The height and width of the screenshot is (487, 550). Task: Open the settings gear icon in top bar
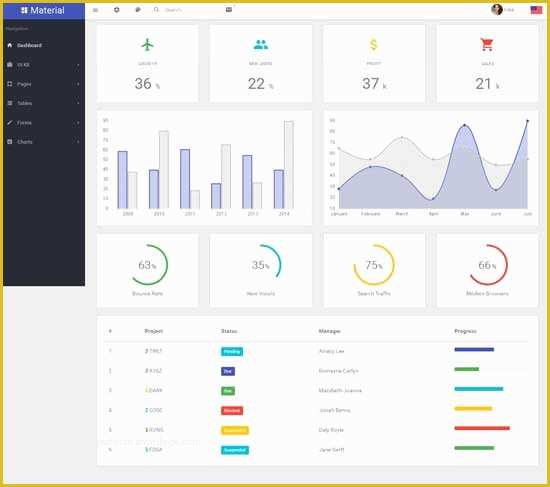[117, 10]
